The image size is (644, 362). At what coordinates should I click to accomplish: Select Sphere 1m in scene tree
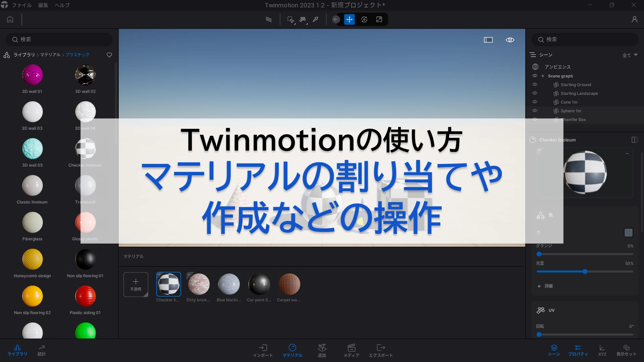(x=571, y=111)
